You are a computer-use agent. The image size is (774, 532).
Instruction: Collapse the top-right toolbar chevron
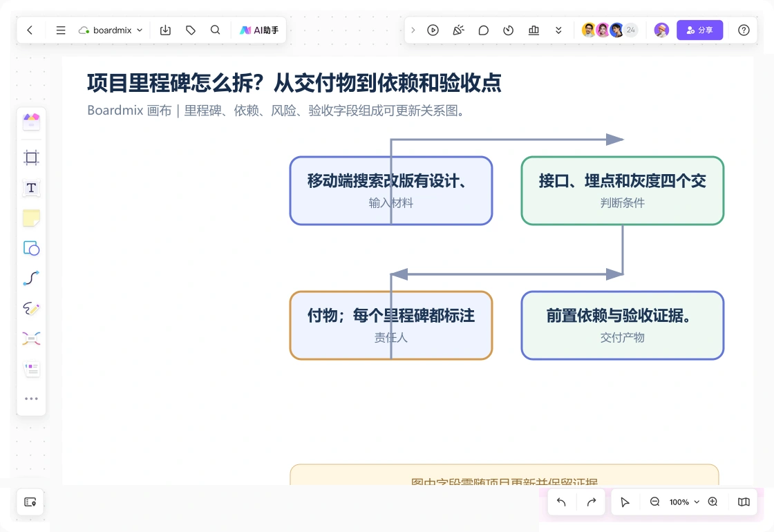point(413,30)
